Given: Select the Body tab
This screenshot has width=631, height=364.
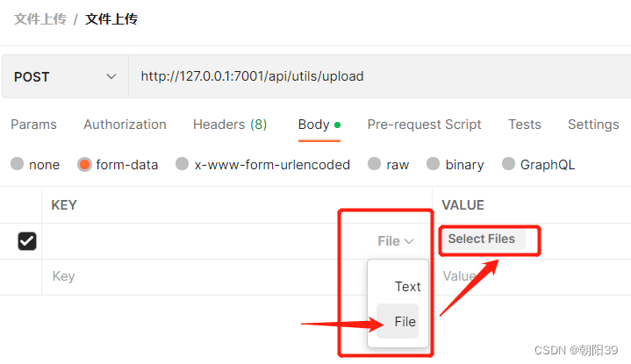Looking at the screenshot, I should click(319, 125).
